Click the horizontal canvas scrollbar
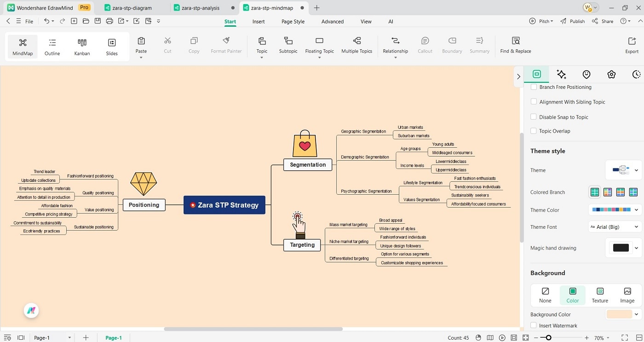 pyautogui.click(x=253, y=329)
